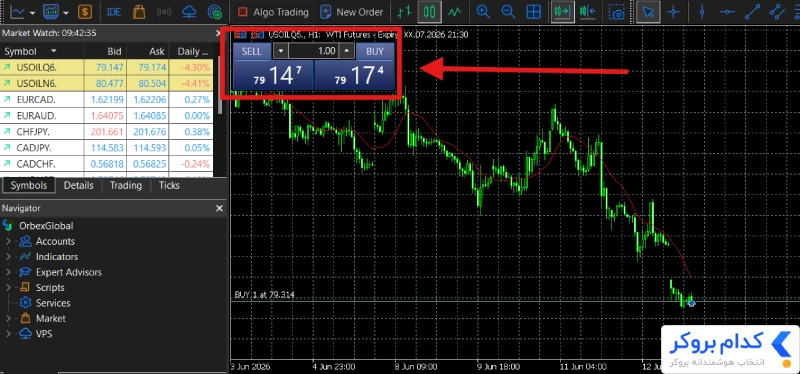The width and height of the screenshot is (800, 374).
Task: Open the trading signals icon
Action: pos(164,12)
